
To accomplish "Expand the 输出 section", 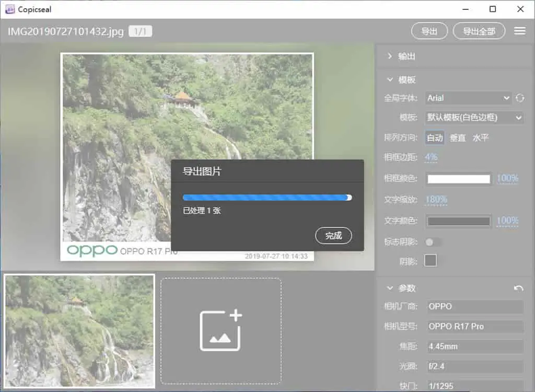I will coord(402,56).
